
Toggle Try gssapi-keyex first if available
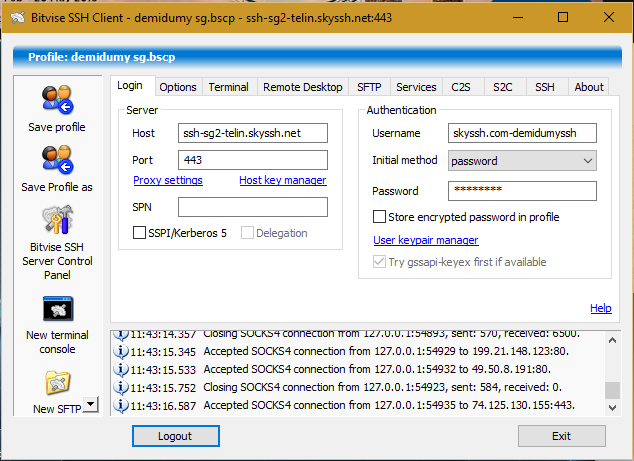[x=379, y=262]
